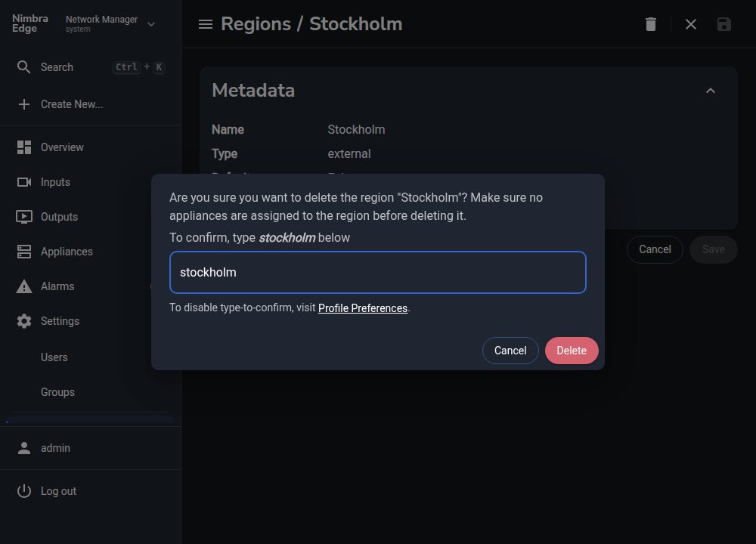Click Cancel in the delete confirmation dialog
The height and width of the screenshot is (544, 756).
pyautogui.click(x=510, y=351)
